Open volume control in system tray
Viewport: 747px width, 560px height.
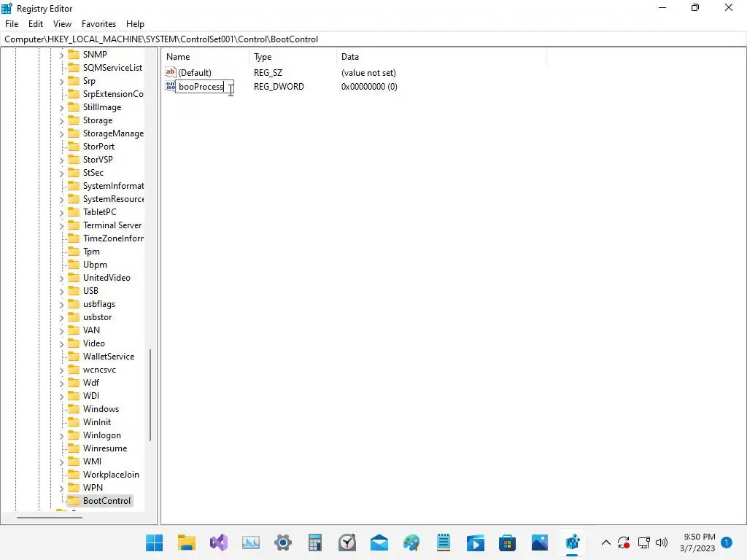[x=661, y=542]
